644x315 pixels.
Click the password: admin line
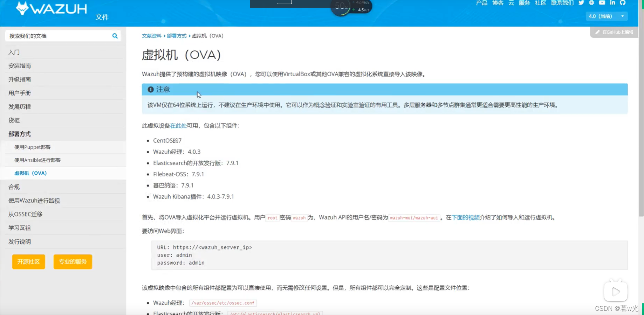click(181, 263)
